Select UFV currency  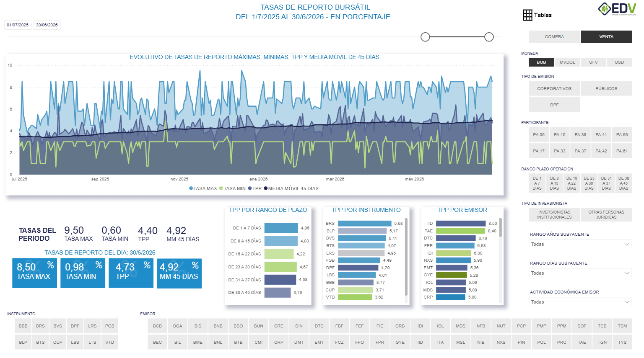click(593, 62)
